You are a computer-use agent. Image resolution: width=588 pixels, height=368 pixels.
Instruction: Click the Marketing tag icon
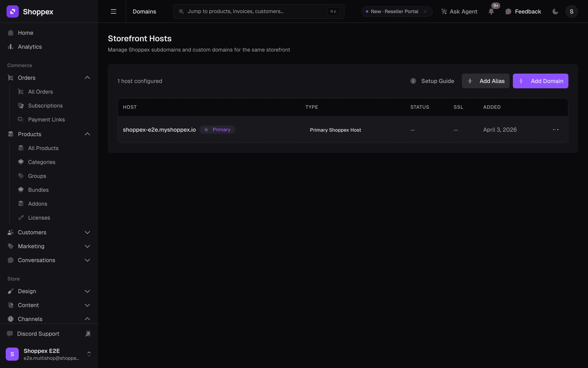coord(10,246)
